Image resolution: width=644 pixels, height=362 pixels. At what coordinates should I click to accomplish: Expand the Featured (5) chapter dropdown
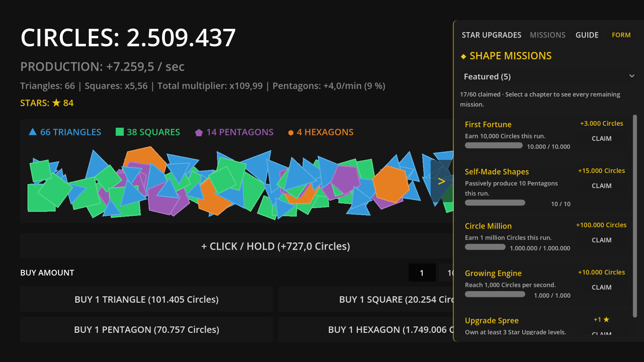tap(549, 76)
